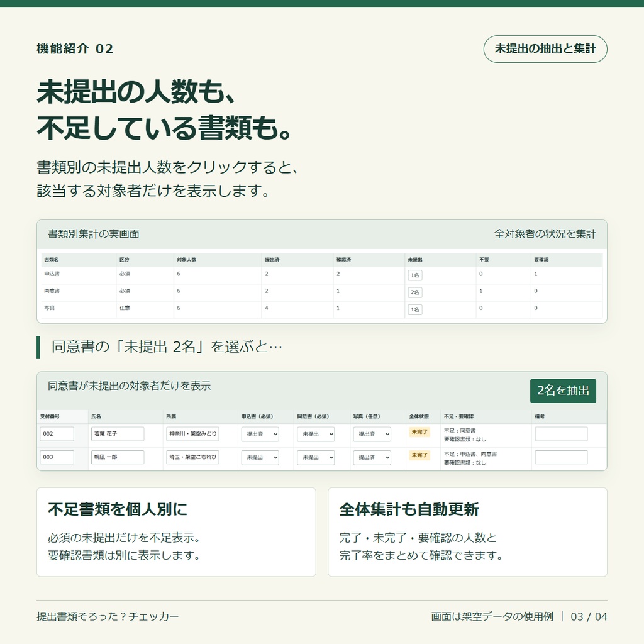Click text 不足:申込書、同意書 in row 003
Screen dimensions: 644x644
(470, 454)
